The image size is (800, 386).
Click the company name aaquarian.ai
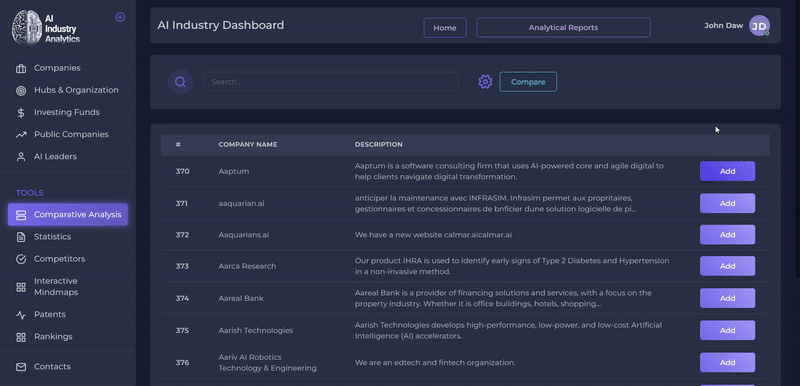[x=241, y=203]
